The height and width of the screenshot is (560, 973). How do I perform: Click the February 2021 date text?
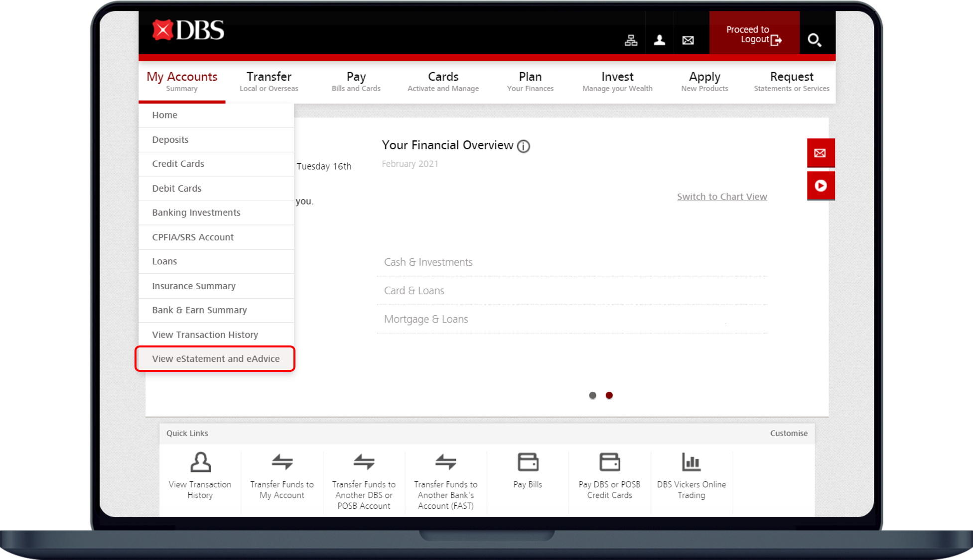pos(410,164)
